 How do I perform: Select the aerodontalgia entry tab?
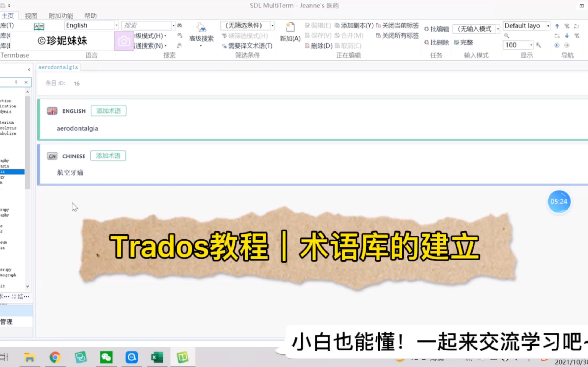pyautogui.click(x=58, y=67)
